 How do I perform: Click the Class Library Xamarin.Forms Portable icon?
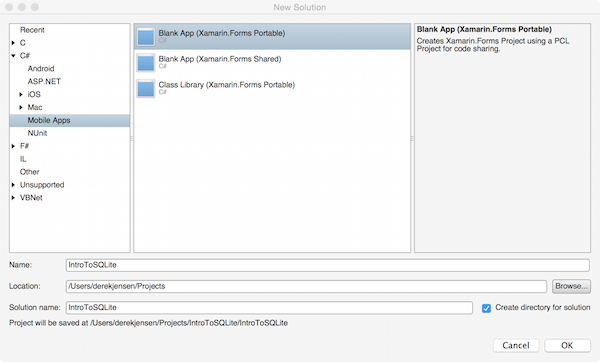pyautogui.click(x=146, y=89)
